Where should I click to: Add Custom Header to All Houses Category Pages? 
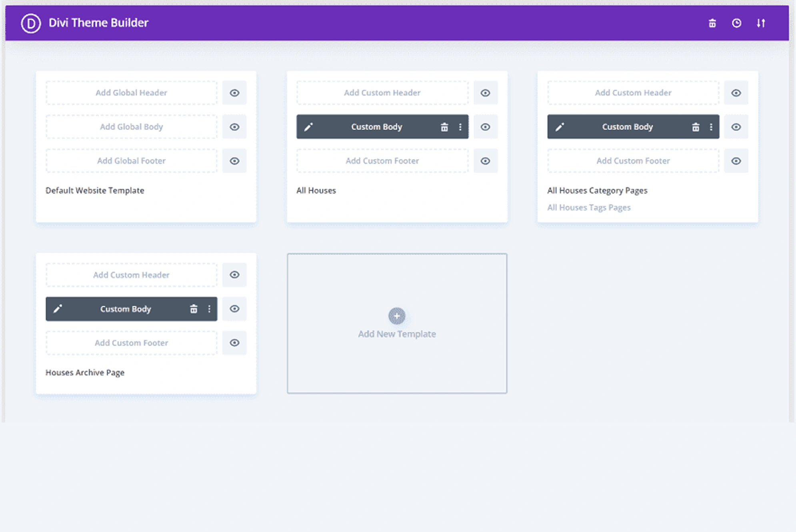pyautogui.click(x=633, y=93)
